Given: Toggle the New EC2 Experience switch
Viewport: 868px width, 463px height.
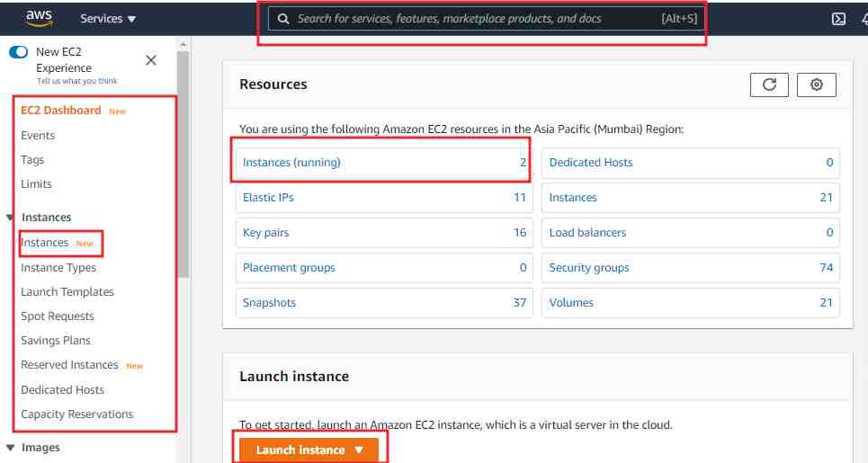Looking at the screenshot, I should [x=18, y=52].
